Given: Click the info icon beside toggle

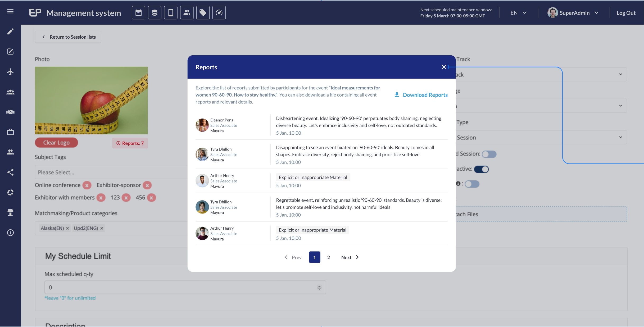Looking at the screenshot, I should (x=458, y=183).
